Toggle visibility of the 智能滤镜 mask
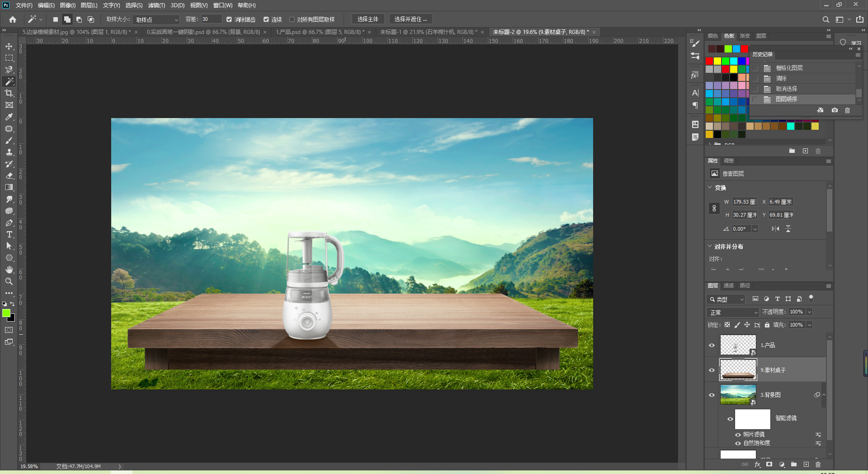The width and height of the screenshot is (868, 474). [730, 419]
